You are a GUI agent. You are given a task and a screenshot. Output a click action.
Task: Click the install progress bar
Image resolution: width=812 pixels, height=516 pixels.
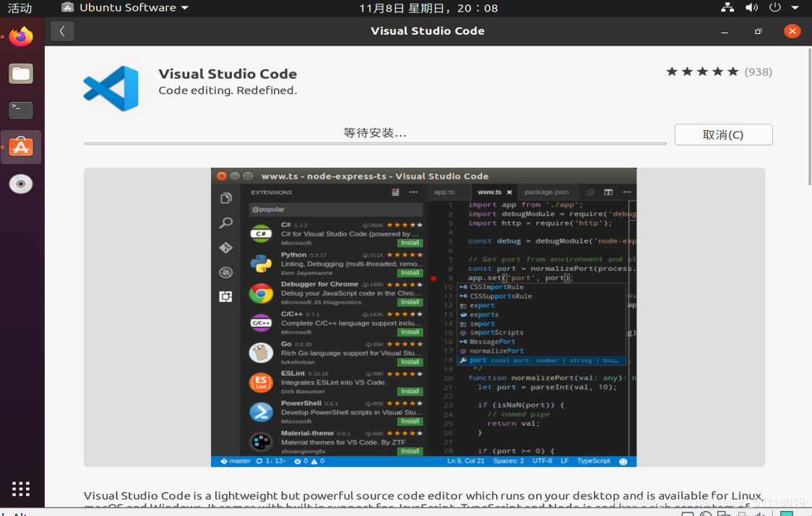[375, 144]
